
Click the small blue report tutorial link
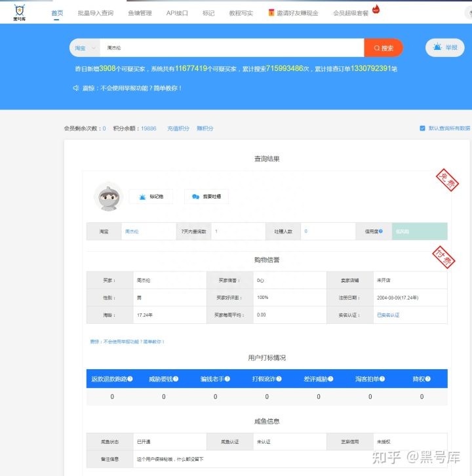click(127, 342)
